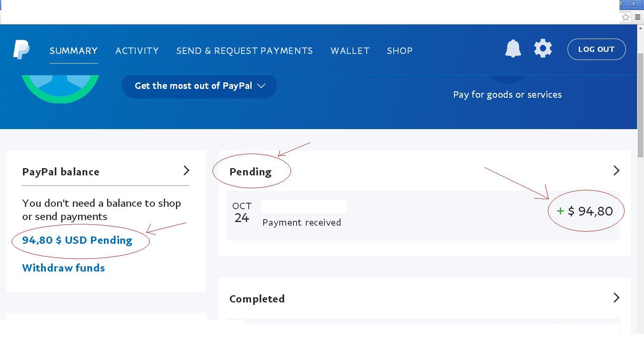Open the Wallet tab
644x362 pixels.
[350, 51]
